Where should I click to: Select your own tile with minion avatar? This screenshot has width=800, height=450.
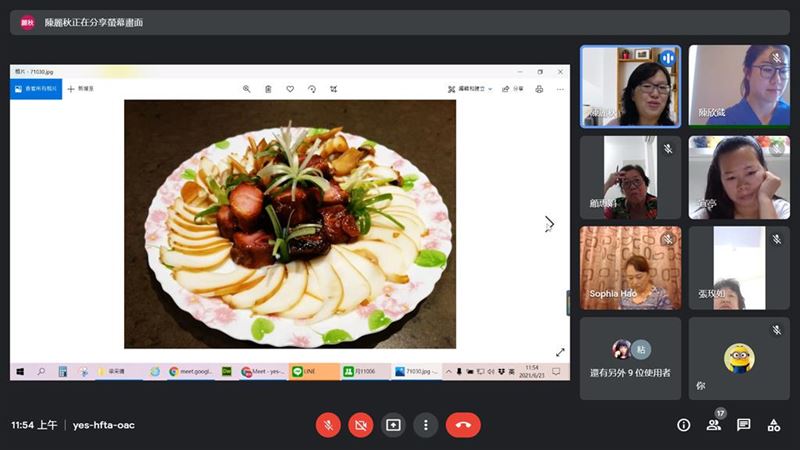(739, 359)
